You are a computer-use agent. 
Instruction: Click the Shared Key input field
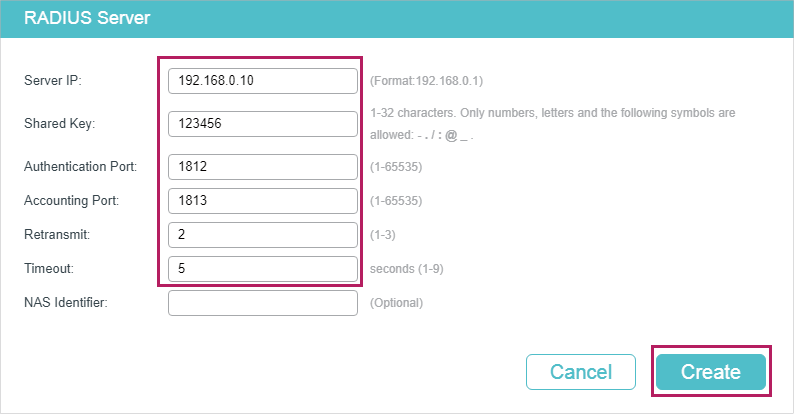pyautogui.click(x=263, y=124)
